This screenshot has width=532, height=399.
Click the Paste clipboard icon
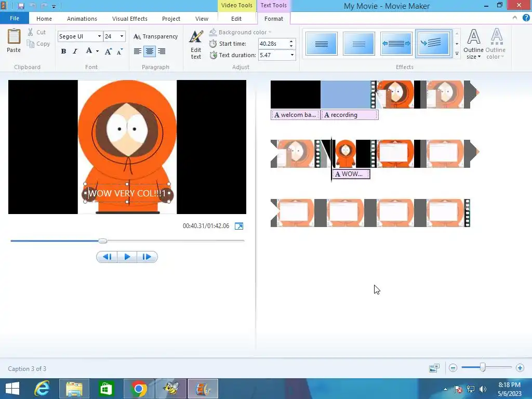pos(14,37)
